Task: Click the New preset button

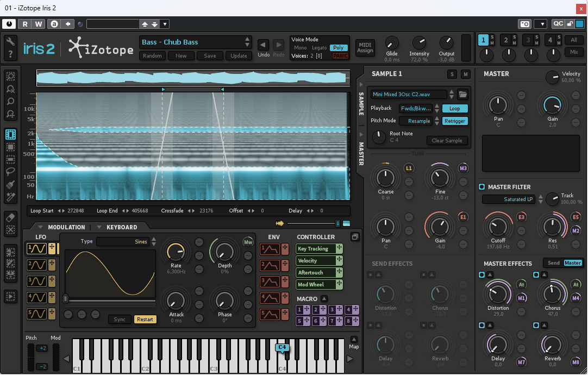Action: [181, 55]
